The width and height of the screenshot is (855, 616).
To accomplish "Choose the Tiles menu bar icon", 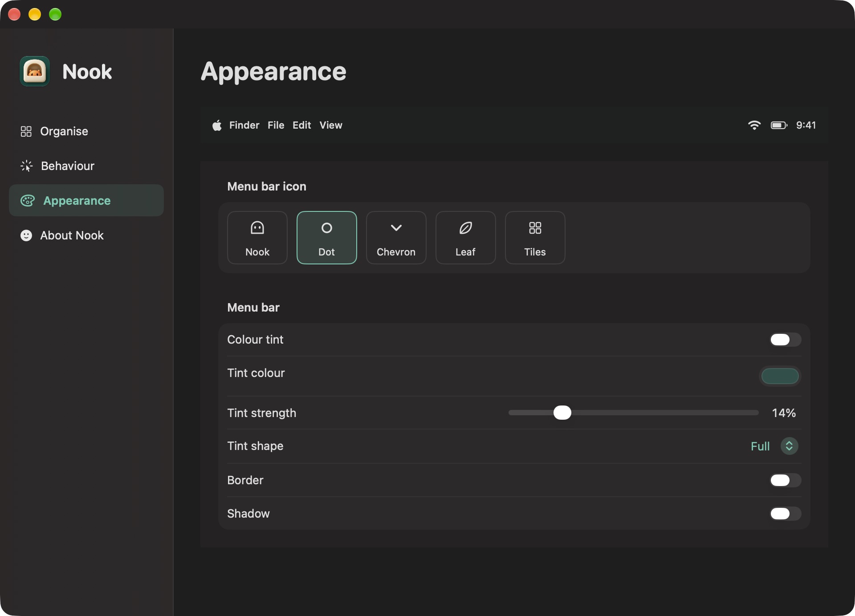I will pos(535,238).
